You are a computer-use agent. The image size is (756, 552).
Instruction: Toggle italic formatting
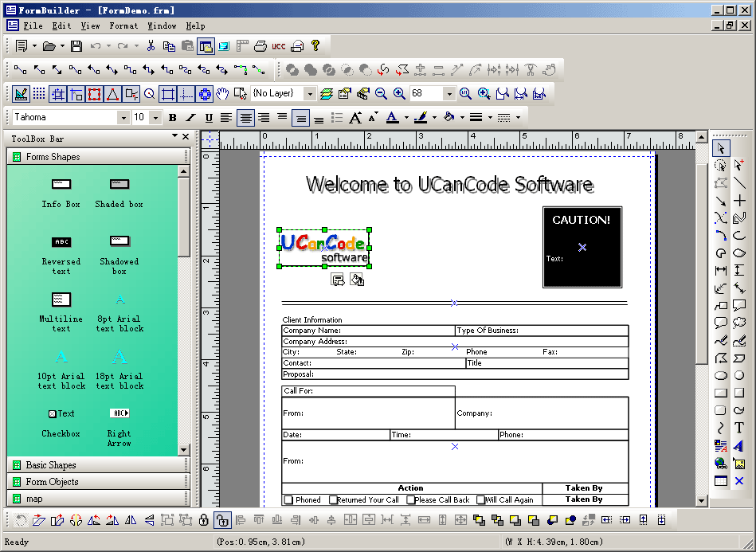[x=190, y=118]
